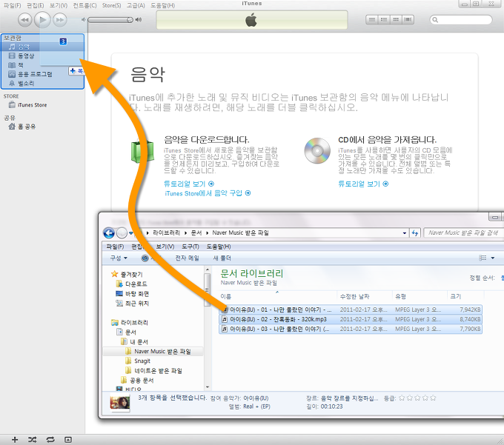Click the iTunes previous track button
This screenshot has width=504, height=445.
click(x=24, y=20)
